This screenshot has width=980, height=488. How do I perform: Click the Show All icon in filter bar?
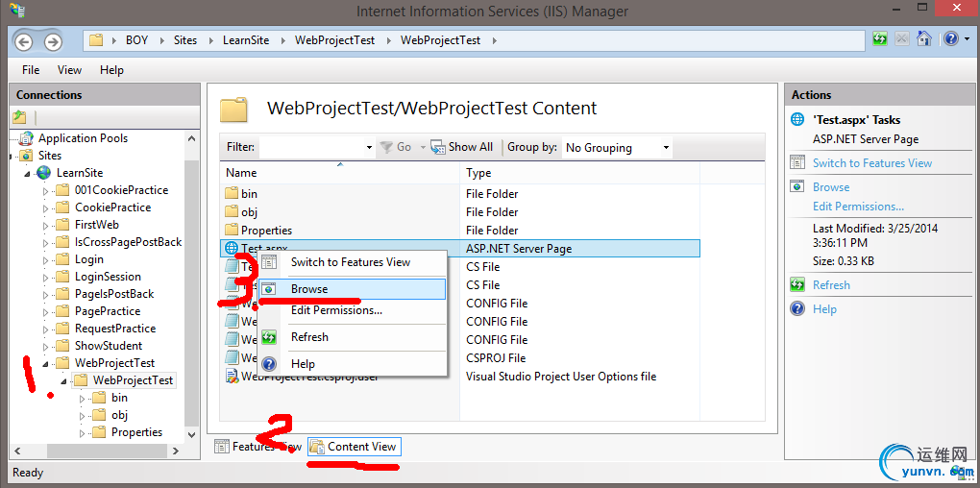pyautogui.click(x=437, y=148)
